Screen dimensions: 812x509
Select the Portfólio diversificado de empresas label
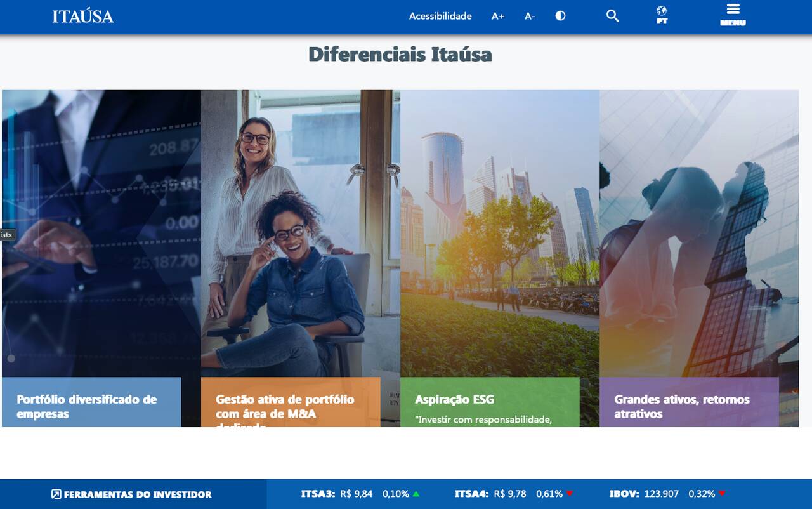[91, 402]
